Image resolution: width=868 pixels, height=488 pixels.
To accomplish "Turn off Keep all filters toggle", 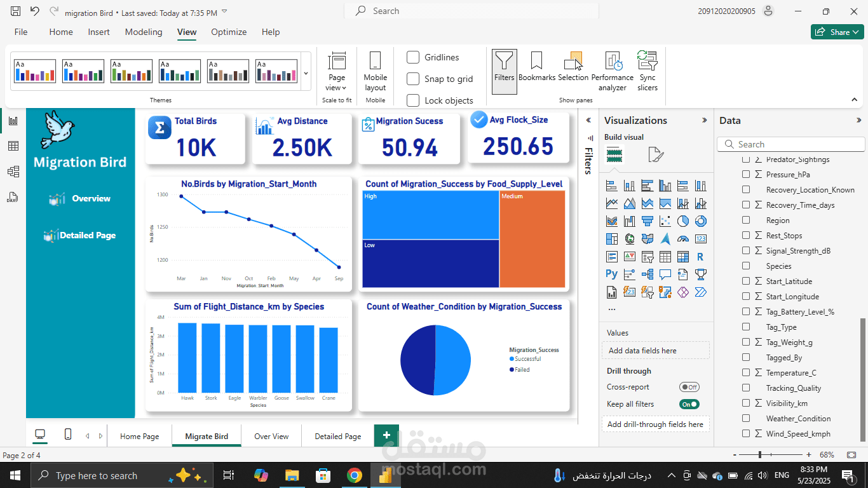I will point(689,404).
